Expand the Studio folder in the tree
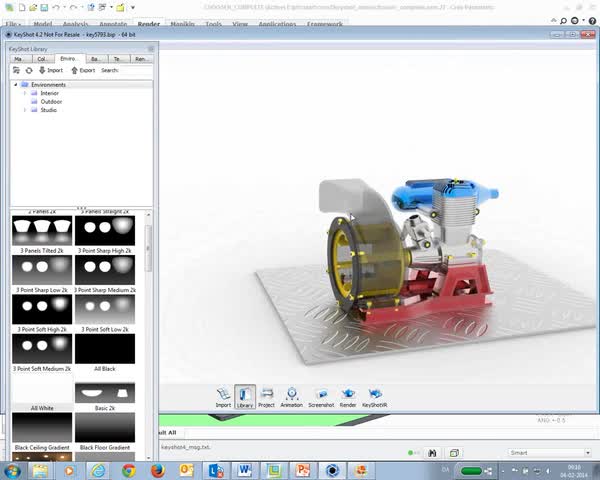This screenshot has width=600, height=480. pyautogui.click(x=25, y=110)
